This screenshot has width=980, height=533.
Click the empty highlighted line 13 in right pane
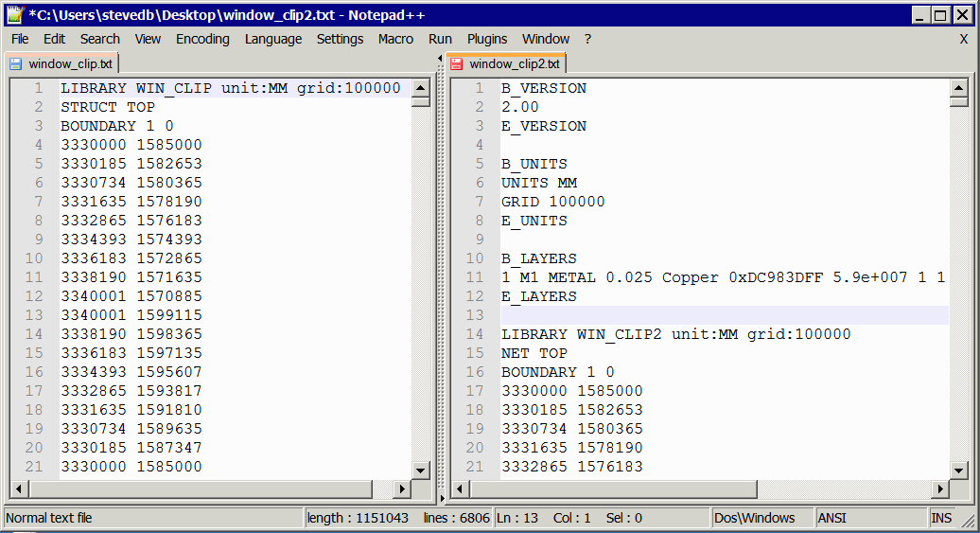[725, 315]
